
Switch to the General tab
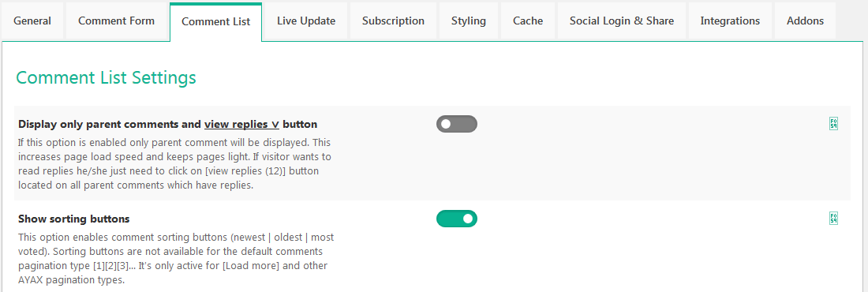(x=32, y=21)
